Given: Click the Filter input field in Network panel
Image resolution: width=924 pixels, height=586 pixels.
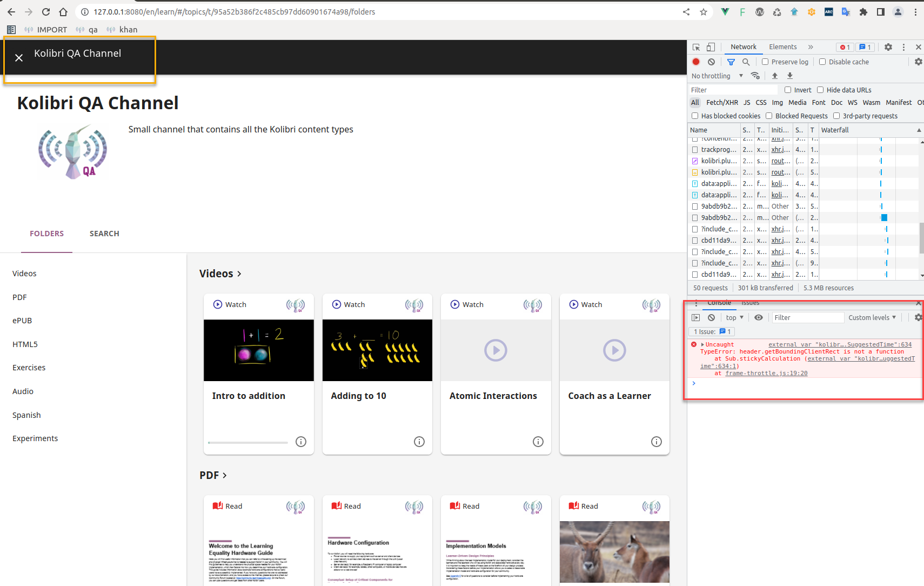Looking at the screenshot, I should tap(732, 90).
